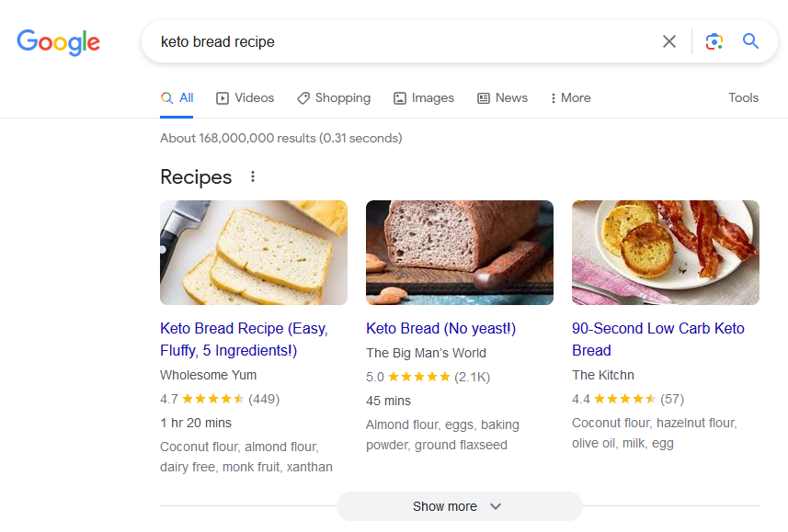Click the chevron on the Show more button
The width and height of the screenshot is (788, 532).
tap(495, 506)
